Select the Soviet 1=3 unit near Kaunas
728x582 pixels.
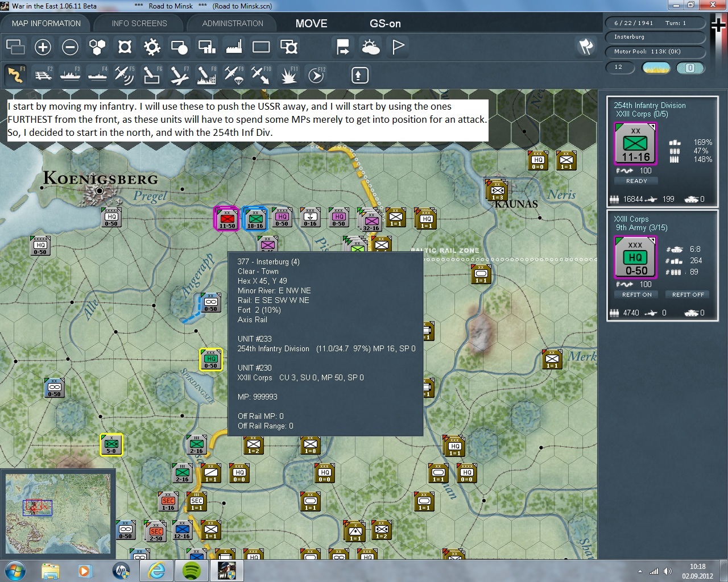point(497,190)
